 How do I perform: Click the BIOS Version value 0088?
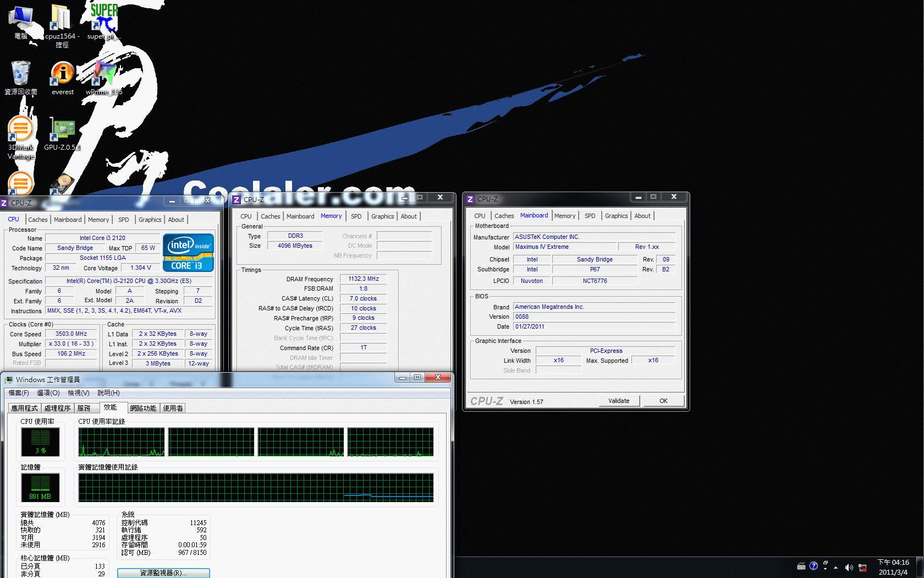[594, 317]
